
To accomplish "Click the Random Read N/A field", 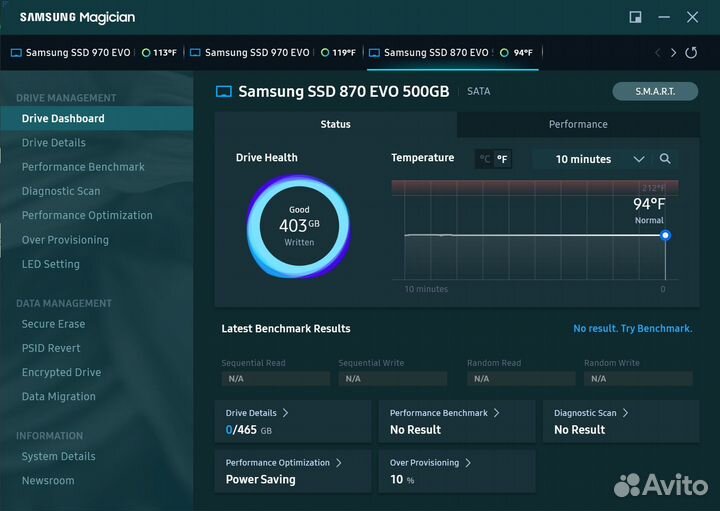I will (521, 379).
